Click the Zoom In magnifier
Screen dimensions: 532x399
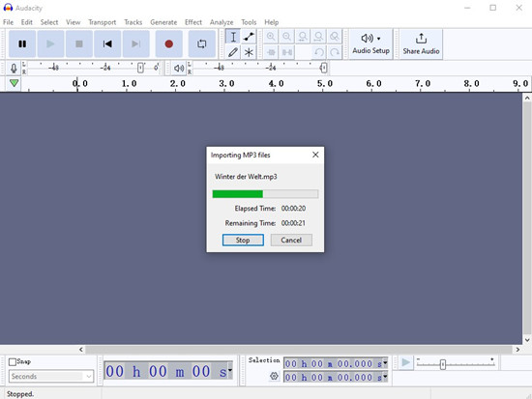[271, 37]
